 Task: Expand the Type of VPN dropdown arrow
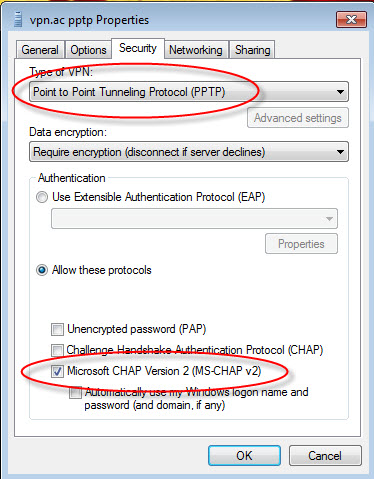(340, 92)
